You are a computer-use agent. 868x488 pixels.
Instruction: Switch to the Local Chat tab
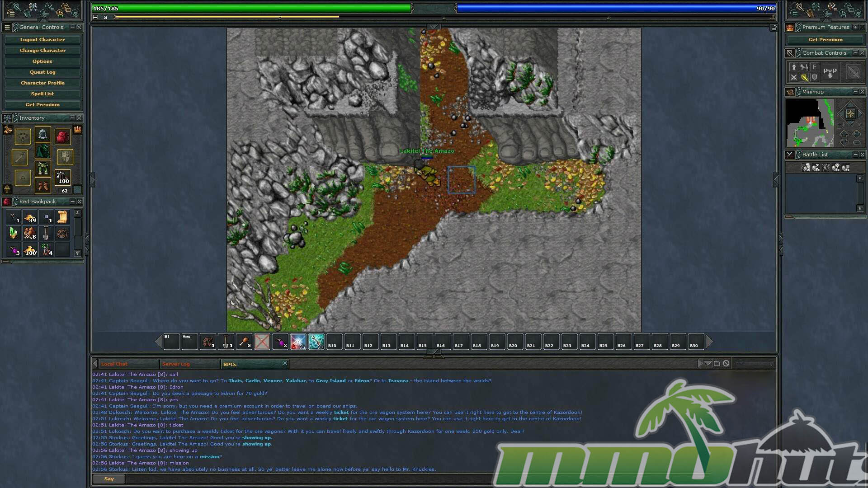[x=114, y=364]
